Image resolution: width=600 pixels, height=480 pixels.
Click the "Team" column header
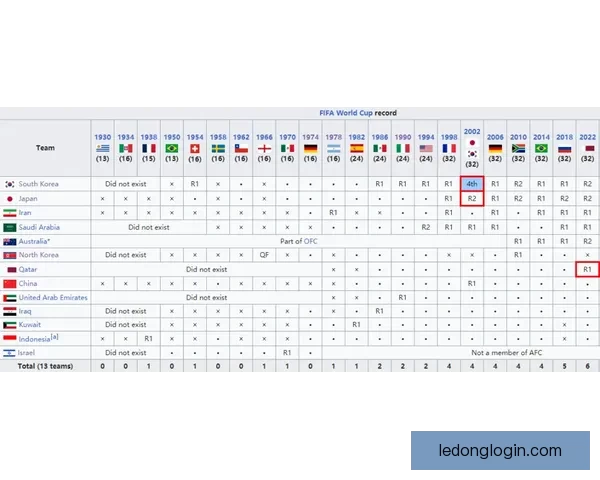(x=45, y=148)
